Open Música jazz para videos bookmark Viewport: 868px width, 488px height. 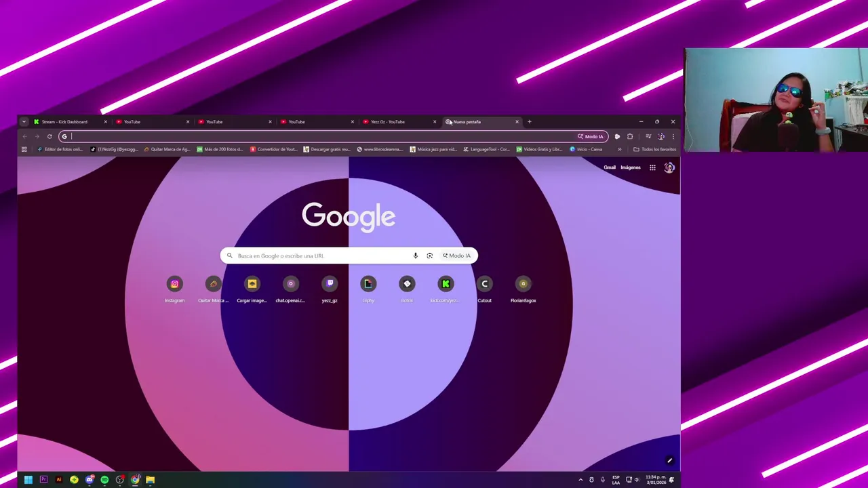tap(433, 149)
